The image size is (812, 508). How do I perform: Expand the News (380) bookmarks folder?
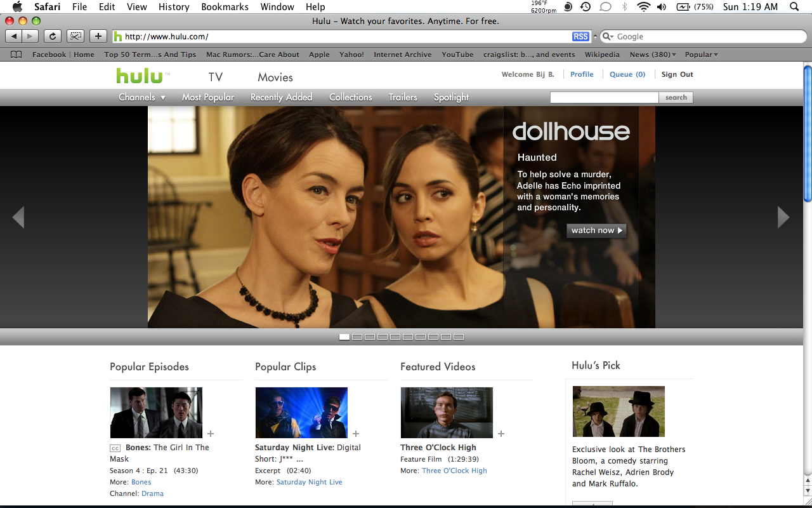pyautogui.click(x=653, y=55)
